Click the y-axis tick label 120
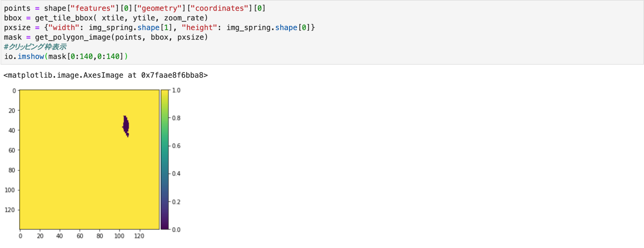Viewport: 644px width, 248px height. (10, 210)
